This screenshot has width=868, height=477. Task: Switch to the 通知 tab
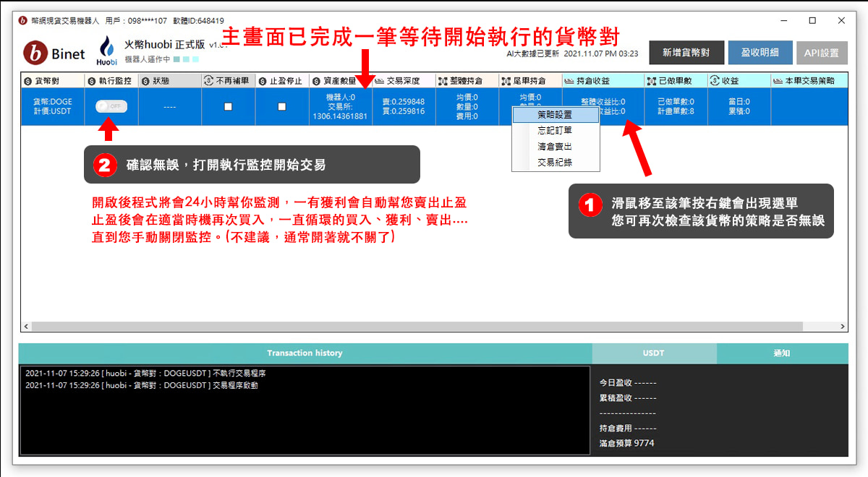coord(782,353)
